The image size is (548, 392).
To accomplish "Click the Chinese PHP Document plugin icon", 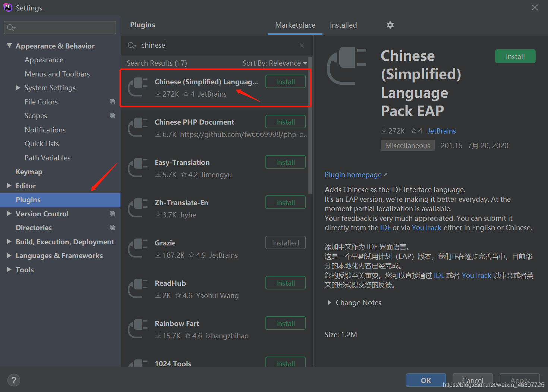I will pos(138,127).
